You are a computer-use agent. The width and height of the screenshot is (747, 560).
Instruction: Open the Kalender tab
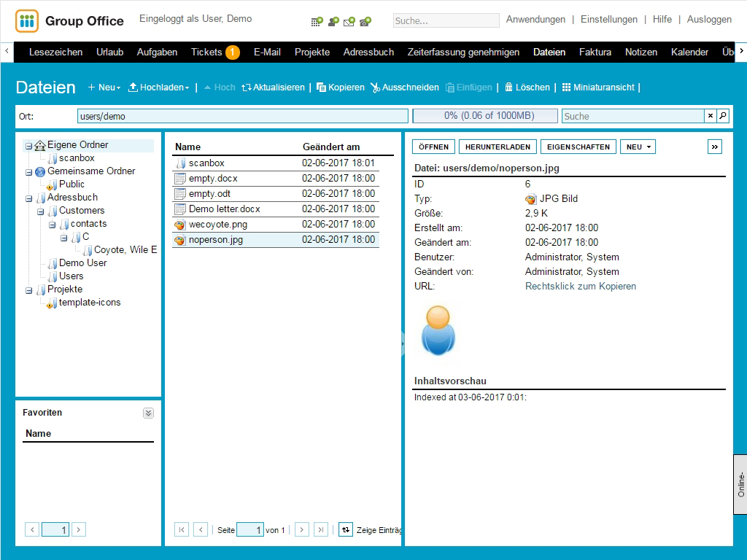click(689, 52)
